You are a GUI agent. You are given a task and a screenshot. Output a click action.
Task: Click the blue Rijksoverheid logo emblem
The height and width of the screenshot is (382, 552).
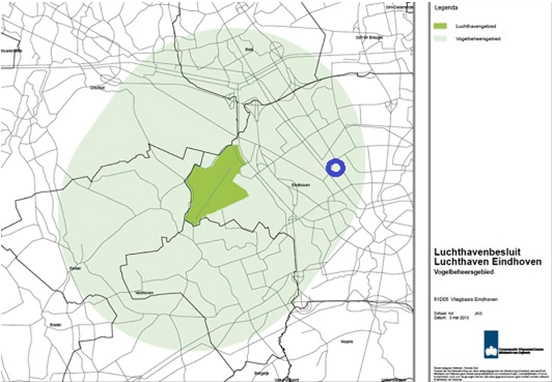(491, 344)
